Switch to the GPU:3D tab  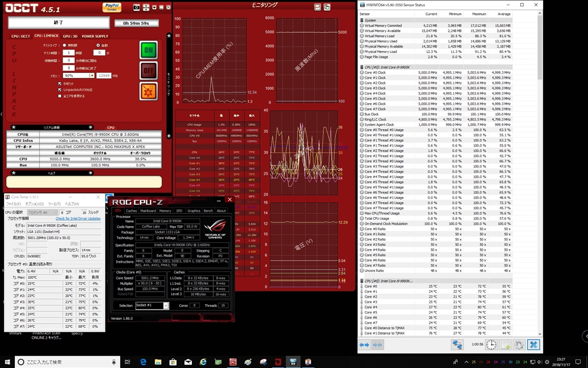coord(70,36)
